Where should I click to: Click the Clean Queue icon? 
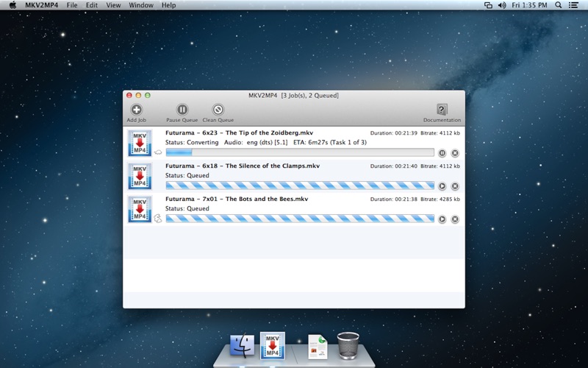218,110
